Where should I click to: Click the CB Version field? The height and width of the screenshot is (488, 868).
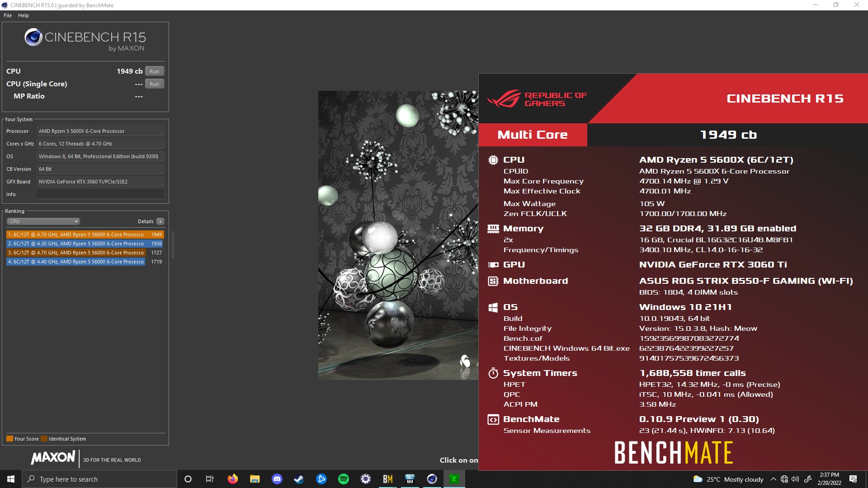[x=100, y=169]
